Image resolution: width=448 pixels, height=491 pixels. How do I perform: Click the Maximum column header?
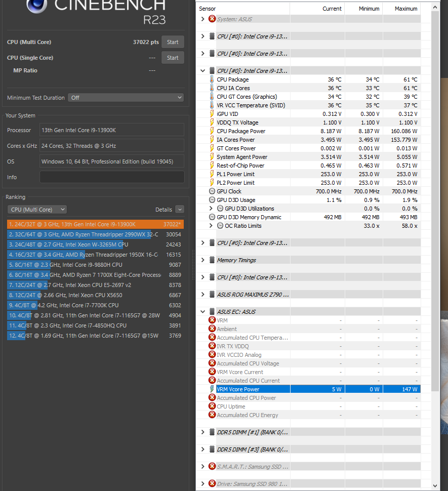point(401,9)
